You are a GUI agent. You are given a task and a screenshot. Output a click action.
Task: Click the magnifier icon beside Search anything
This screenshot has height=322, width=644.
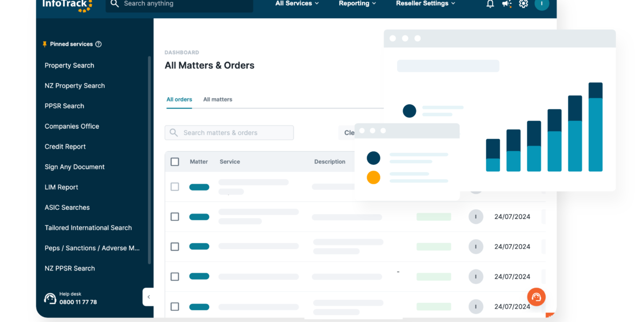pos(114,4)
